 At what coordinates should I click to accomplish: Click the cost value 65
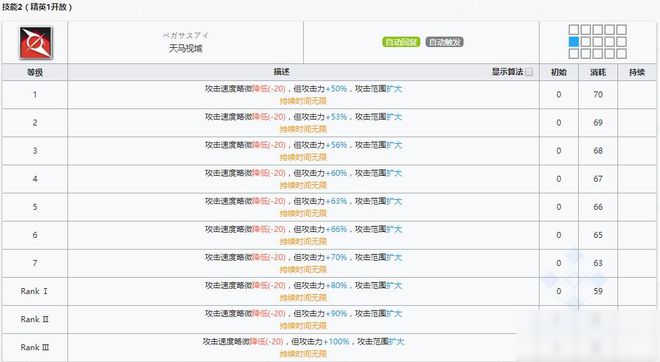[598, 235]
